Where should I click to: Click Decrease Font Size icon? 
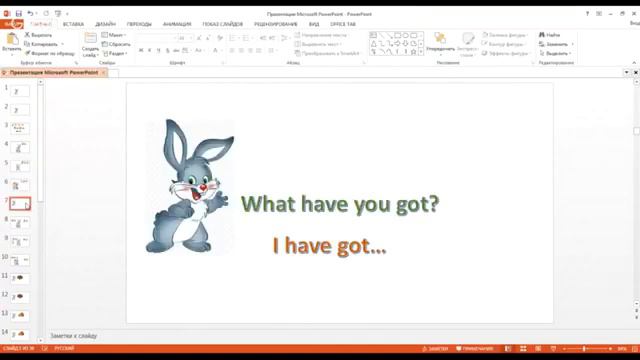coord(208,38)
